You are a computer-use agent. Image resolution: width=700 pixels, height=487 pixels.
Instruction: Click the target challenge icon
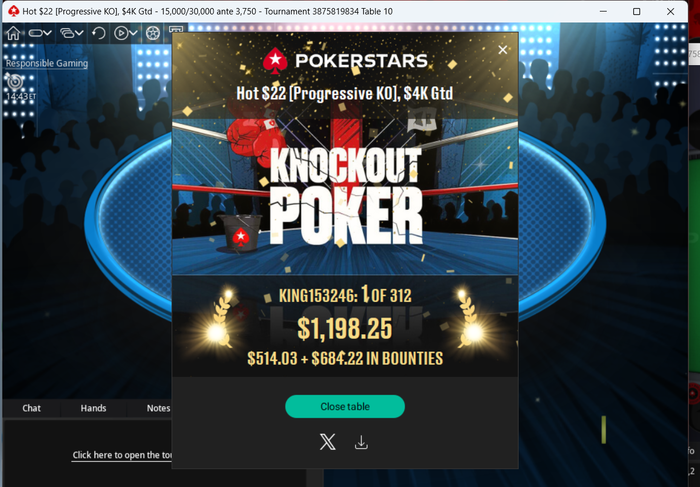[15, 82]
